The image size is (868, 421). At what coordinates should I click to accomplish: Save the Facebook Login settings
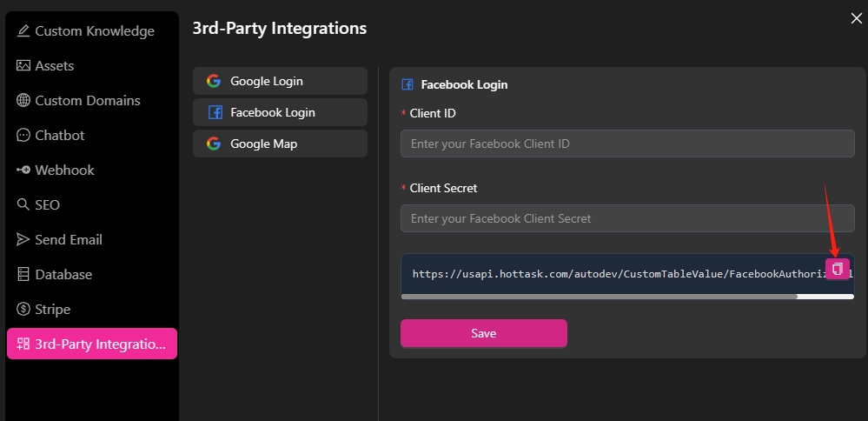(x=484, y=333)
